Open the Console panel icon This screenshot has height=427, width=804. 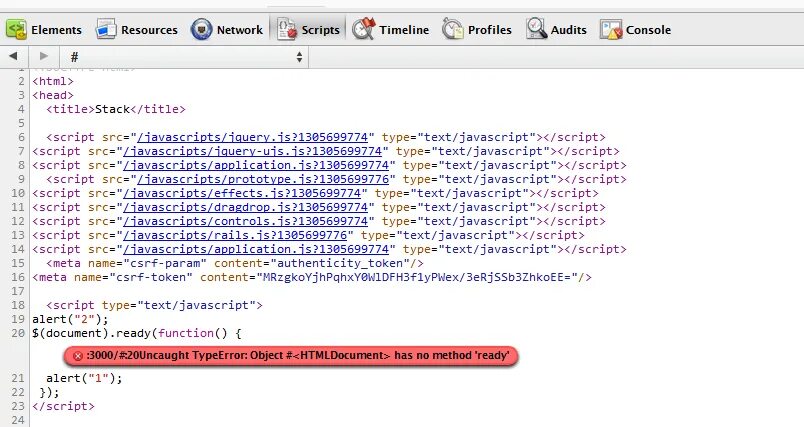(611, 29)
